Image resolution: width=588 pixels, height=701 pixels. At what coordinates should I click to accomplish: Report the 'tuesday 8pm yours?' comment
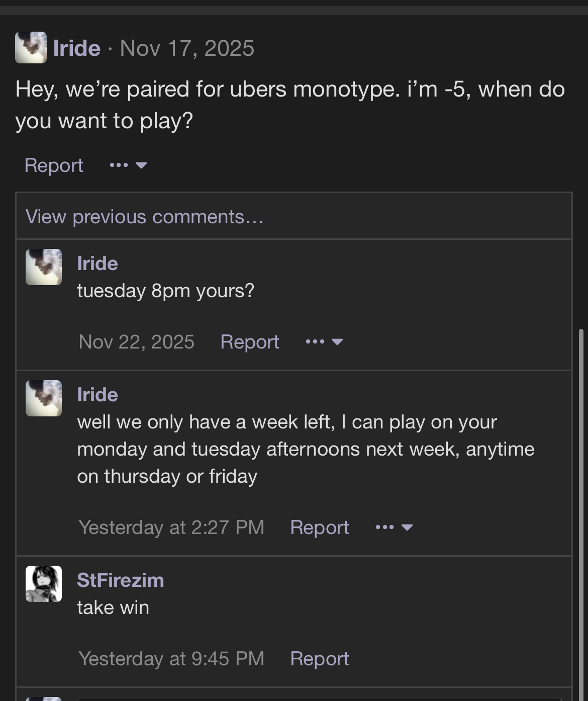click(x=249, y=342)
